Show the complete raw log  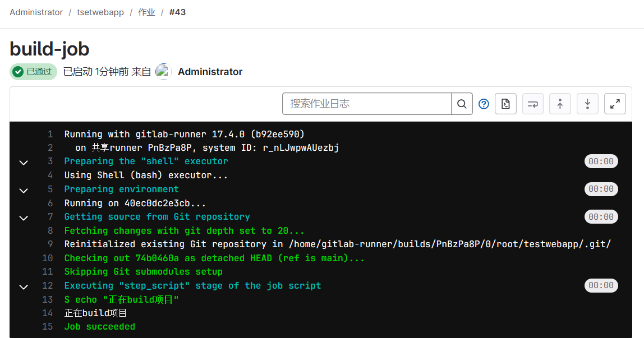click(505, 104)
